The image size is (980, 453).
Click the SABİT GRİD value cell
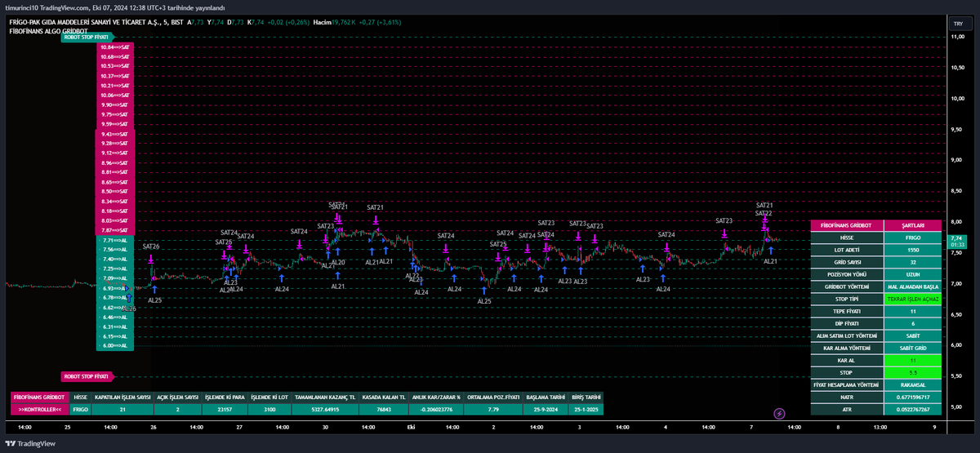pyautogui.click(x=913, y=348)
